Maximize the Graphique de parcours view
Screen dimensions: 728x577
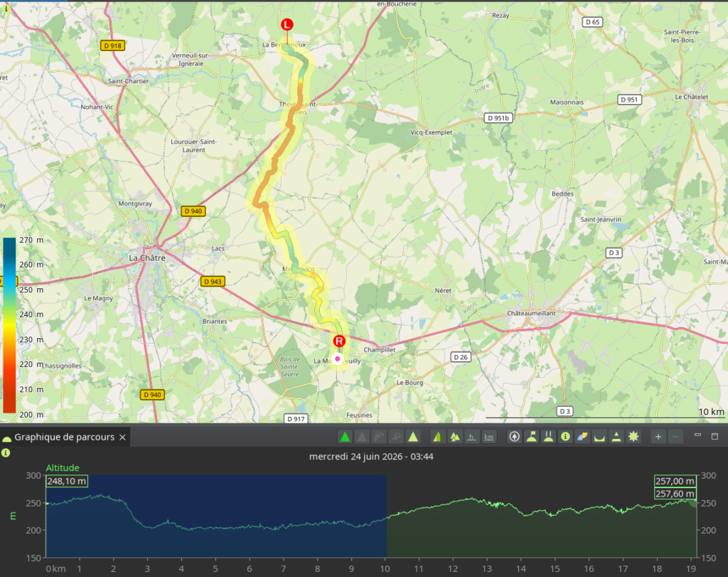[714, 436]
